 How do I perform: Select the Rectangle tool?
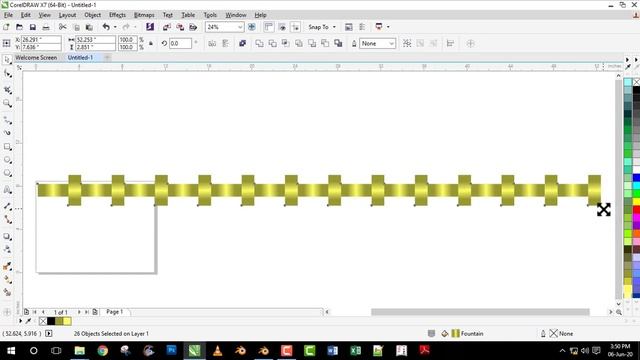pos(7,147)
